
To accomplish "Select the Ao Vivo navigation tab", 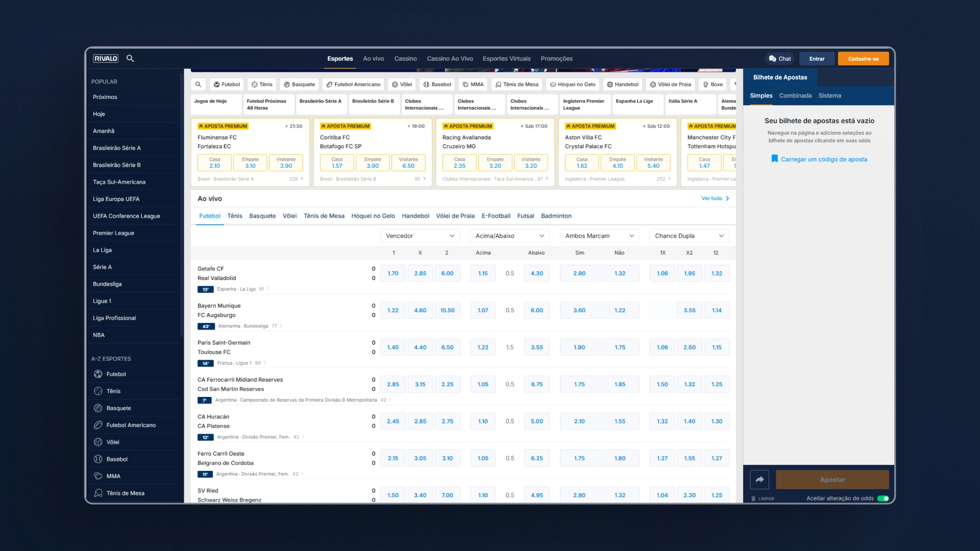I will [373, 59].
